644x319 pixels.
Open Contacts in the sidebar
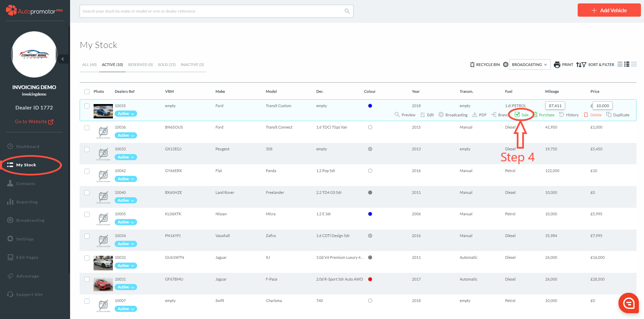point(26,184)
